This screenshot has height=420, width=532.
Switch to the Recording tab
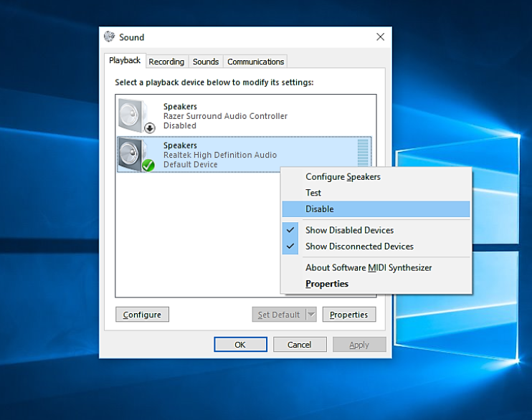coord(166,62)
